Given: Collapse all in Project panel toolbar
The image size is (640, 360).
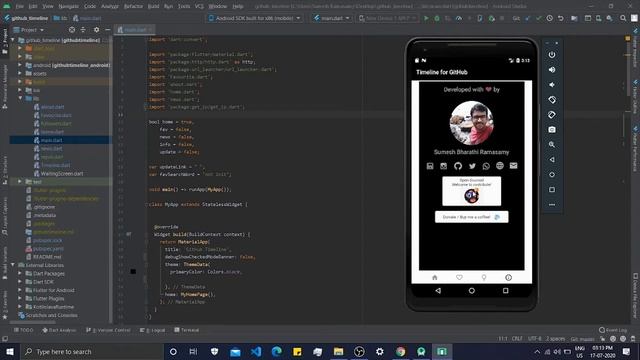Looking at the screenshot, I should click(83, 30).
